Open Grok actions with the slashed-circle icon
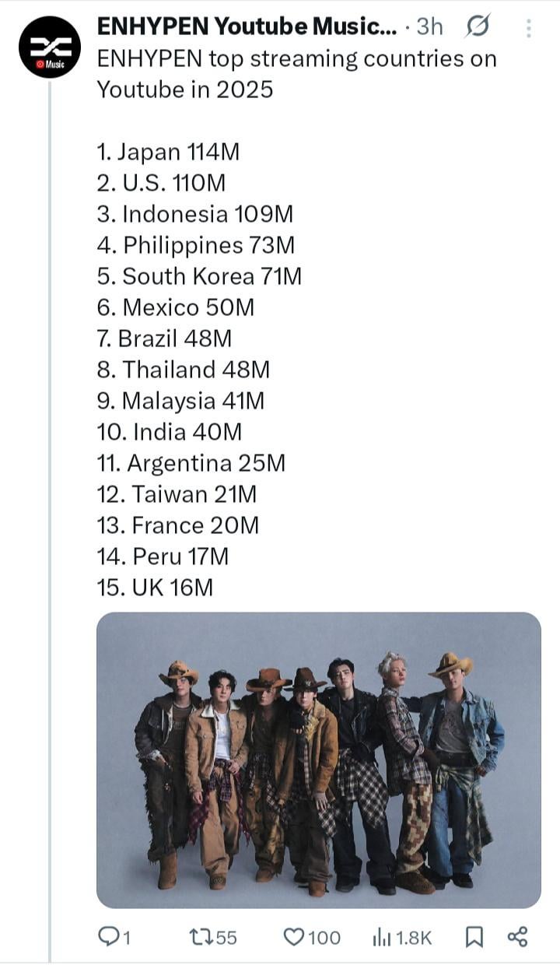The height and width of the screenshot is (965, 560). click(x=475, y=26)
